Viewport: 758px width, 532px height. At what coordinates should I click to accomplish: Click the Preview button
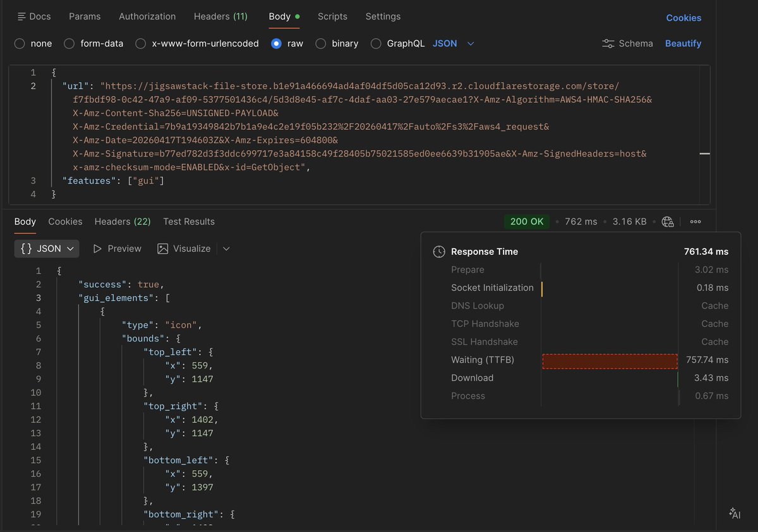[x=117, y=249]
